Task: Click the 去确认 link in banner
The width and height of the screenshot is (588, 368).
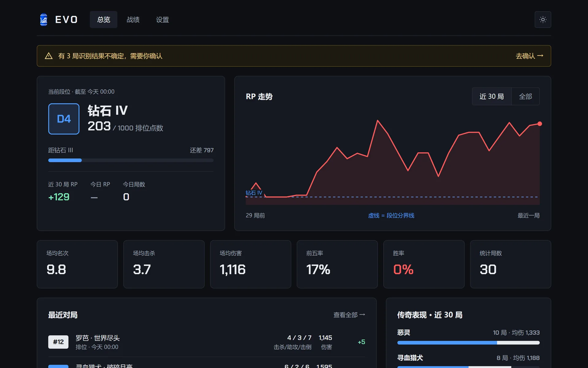Action: click(x=530, y=56)
